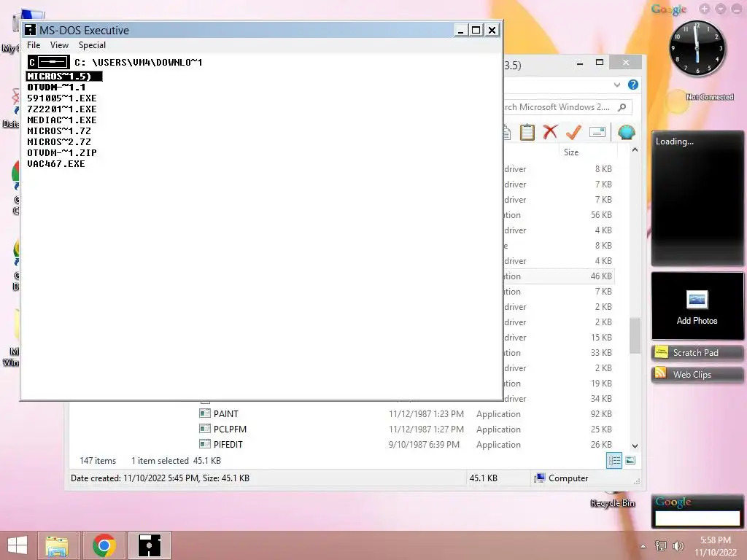Open the Scratch Pad gadget
Screen dimensions: 747x560
pyautogui.click(x=697, y=353)
